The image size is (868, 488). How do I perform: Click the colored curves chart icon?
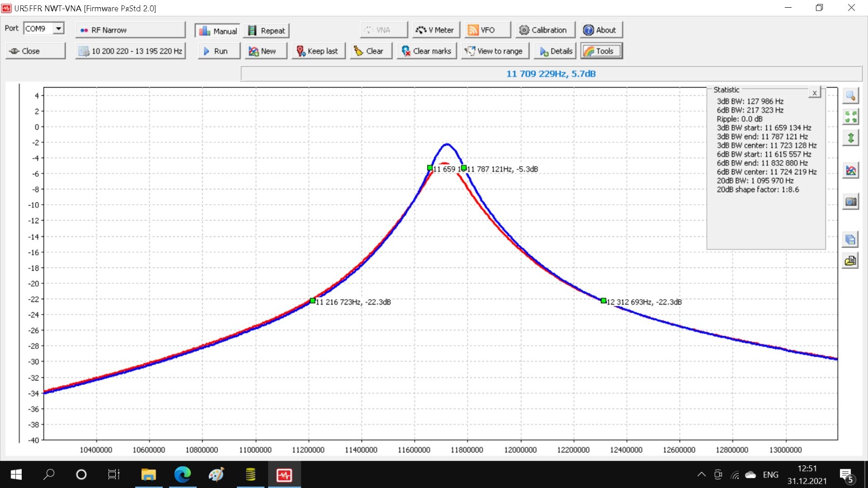(x=850, y=171)
